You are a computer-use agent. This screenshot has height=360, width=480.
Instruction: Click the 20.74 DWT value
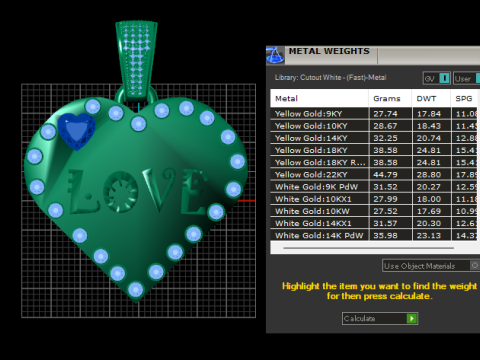click(x=429, y=138)
